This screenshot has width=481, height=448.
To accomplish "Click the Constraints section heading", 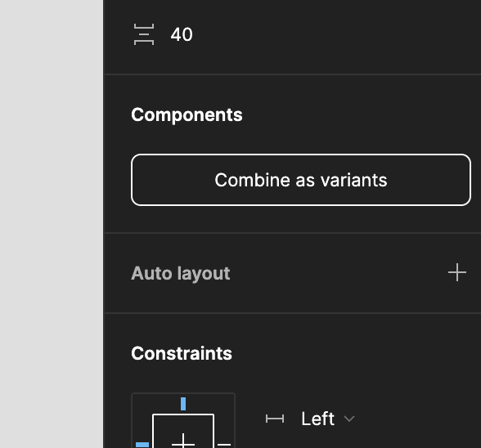I will (x=182, y=353).
